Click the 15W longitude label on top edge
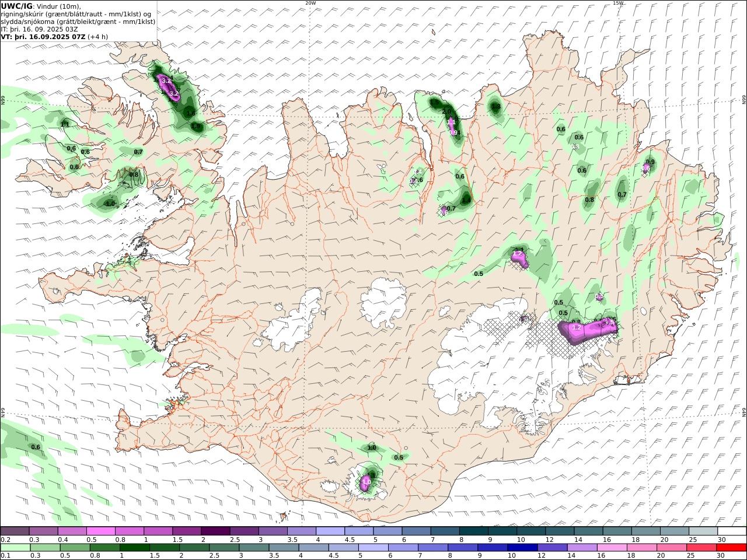Image resolution: width=747 pixels, height=560 pixels. [618, 3]
